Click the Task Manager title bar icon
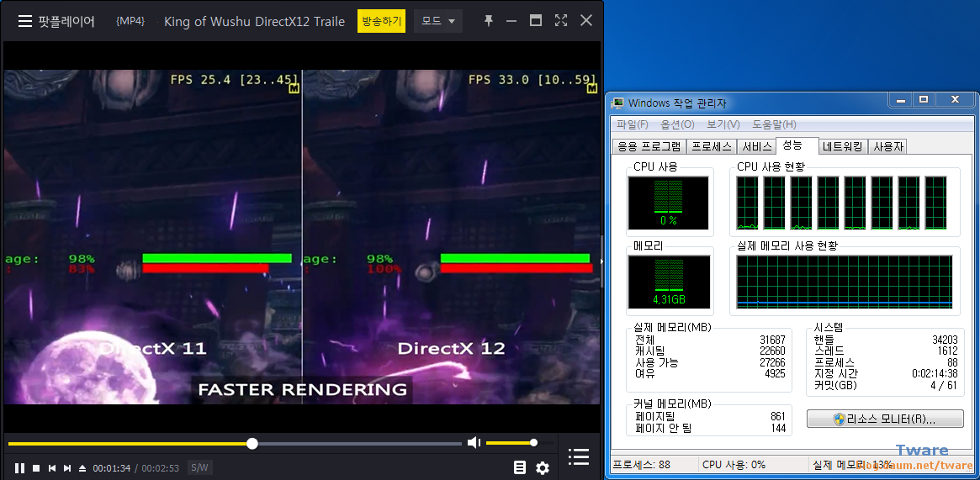Image resolution: width=980 pixels, height=480 pixels. click(617, 103)
